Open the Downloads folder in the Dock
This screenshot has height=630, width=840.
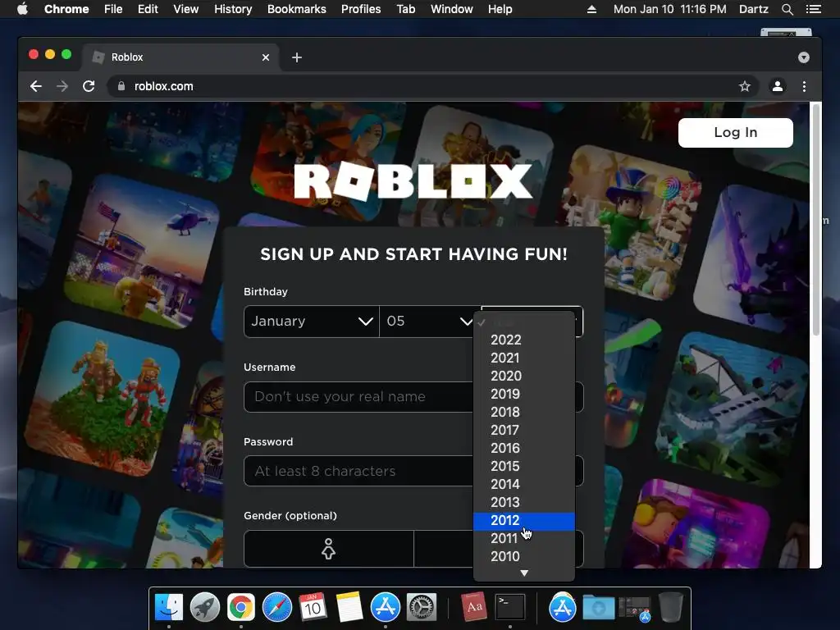(598, 607)
